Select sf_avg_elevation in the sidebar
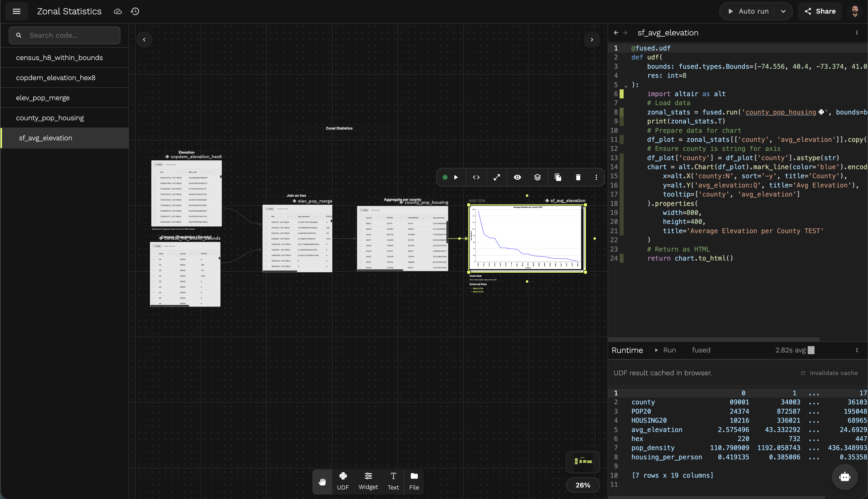This screenshot has height=499, width=868. coord(65,138)
